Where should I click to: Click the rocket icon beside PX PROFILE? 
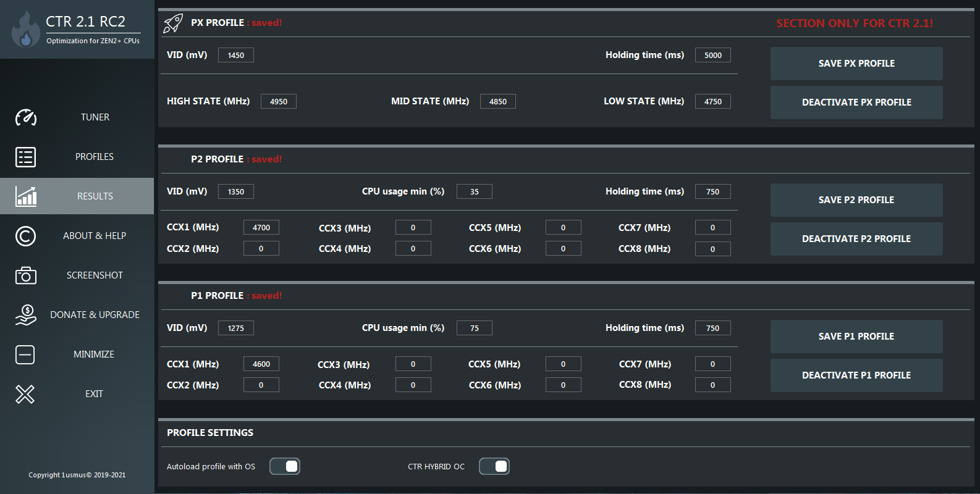coord(173,23)
